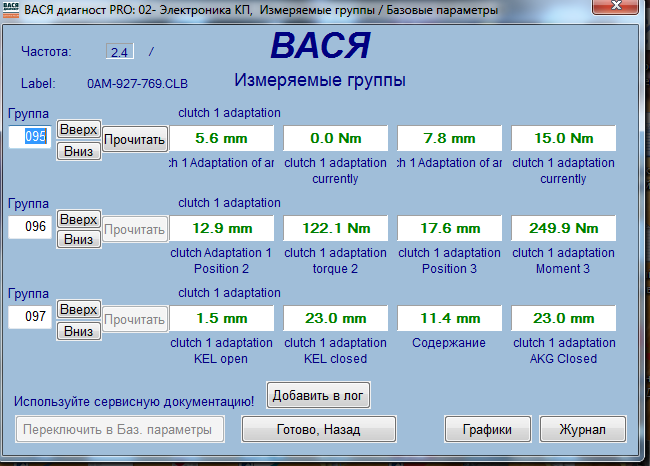Click Вниз button for group 095
The height and width of the screenshot is (466, 650).
click(x=79, y=151)
